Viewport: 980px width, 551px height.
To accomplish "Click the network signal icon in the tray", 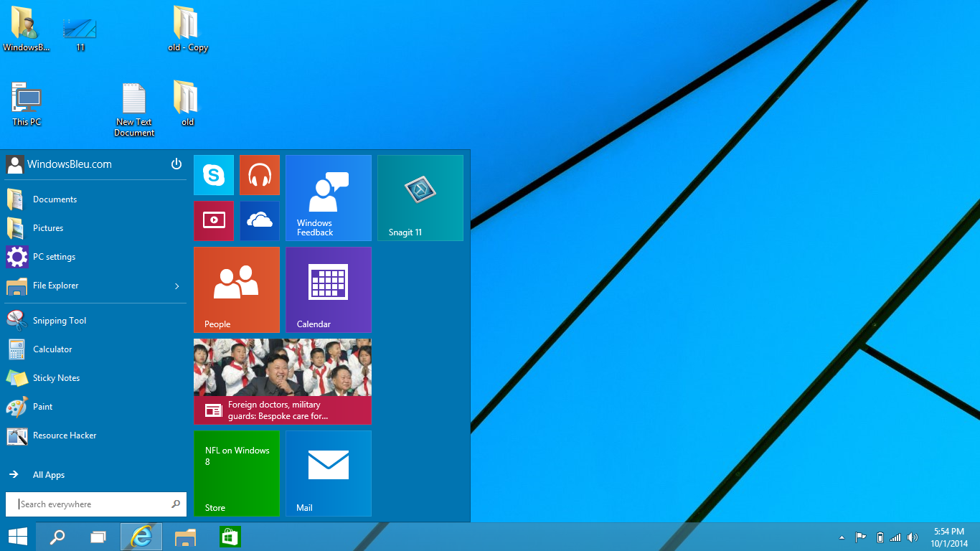I will coord(895,537).
